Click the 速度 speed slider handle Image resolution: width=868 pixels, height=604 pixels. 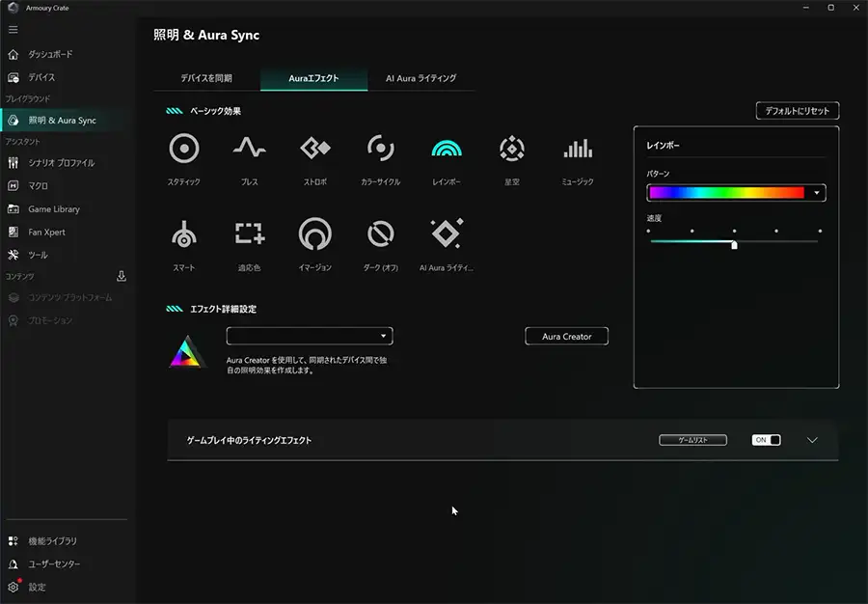pos(734,245)
